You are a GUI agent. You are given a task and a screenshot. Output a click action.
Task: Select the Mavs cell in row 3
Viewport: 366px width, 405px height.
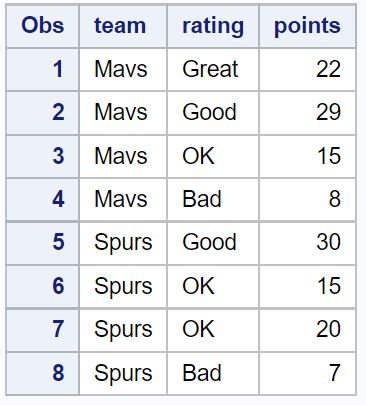[x=123, y=156]
